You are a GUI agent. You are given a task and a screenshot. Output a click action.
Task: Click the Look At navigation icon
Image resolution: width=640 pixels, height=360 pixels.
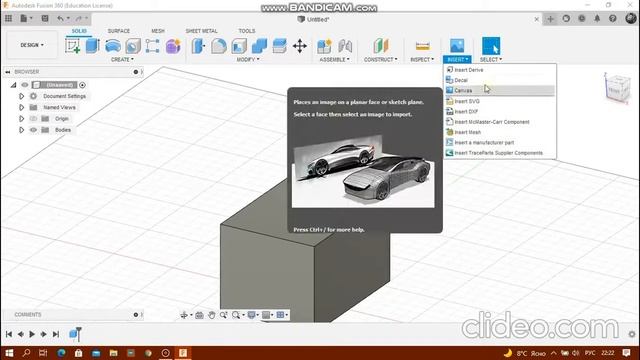[199, 315]
